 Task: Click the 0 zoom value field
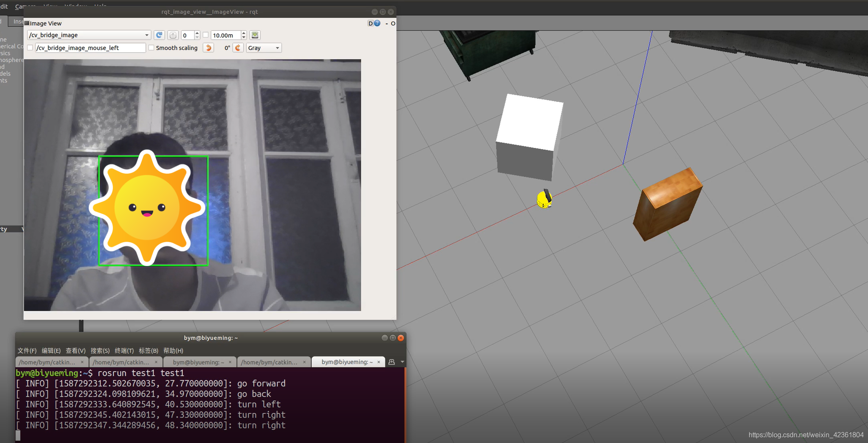coord(187,35)
